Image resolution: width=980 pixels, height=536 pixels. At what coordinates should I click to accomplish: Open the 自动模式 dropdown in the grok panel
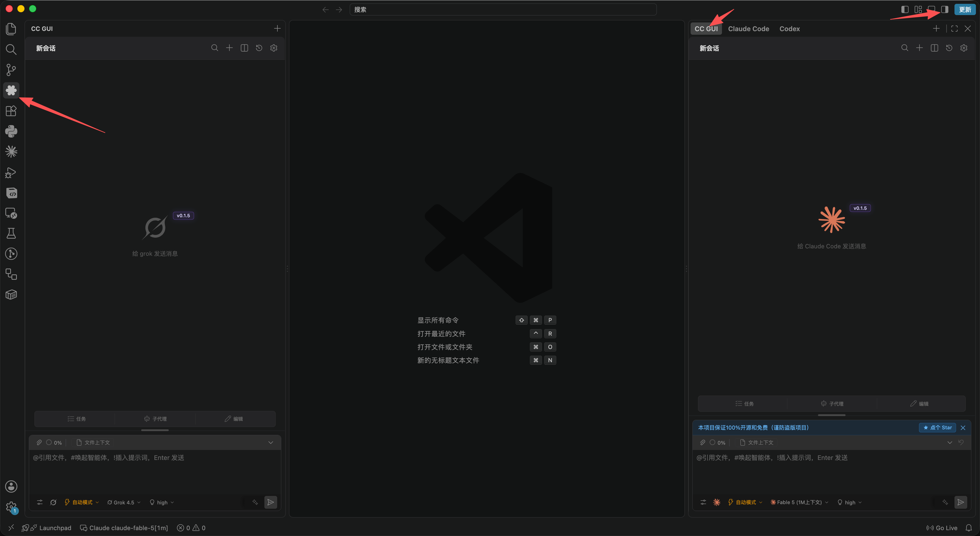(x=82, y=502)
